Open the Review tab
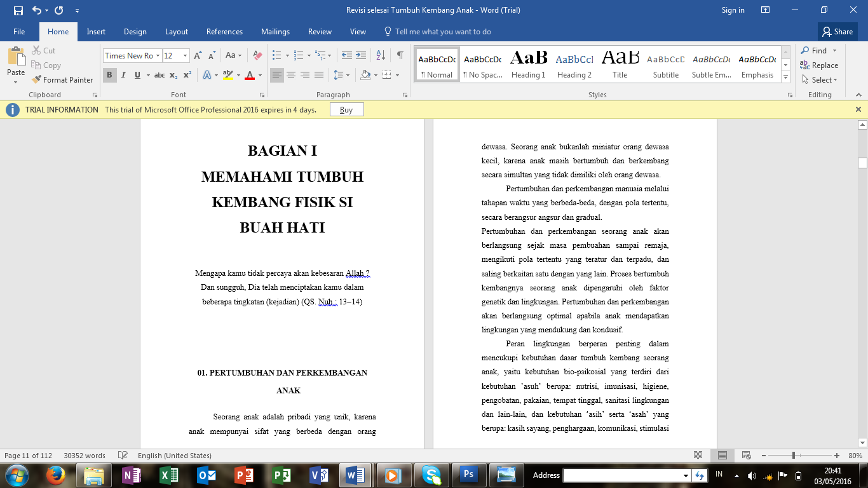The width and height of the screenshot is (868, 488). click(x=320, y=32)
